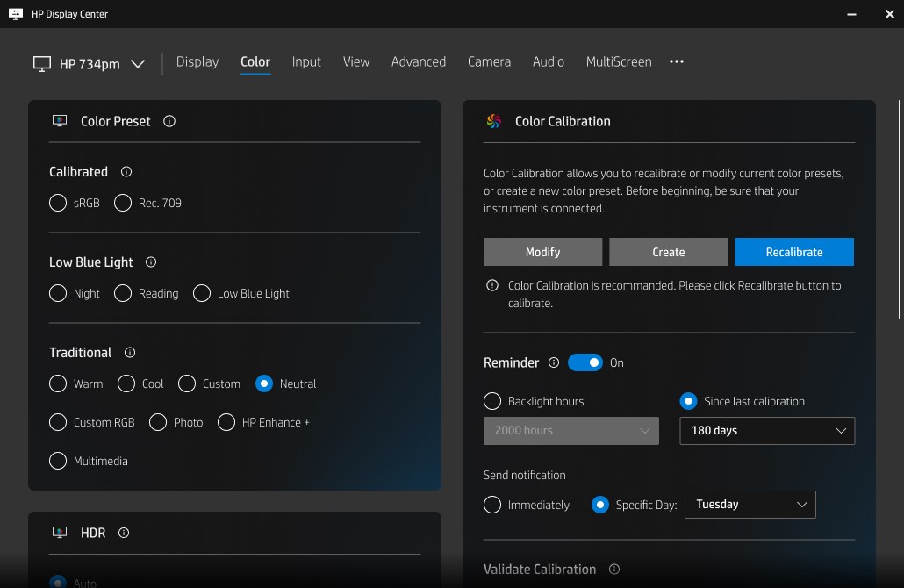The height and width of the screenshot is (588, 904).
Task: Choose the HP Enhance + preset
Action: pos(226,422)
